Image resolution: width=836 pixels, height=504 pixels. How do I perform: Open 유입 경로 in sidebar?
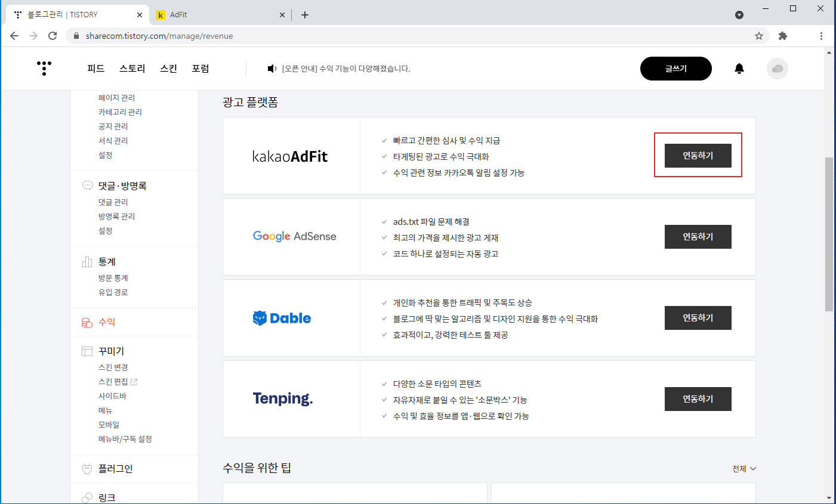113,292
